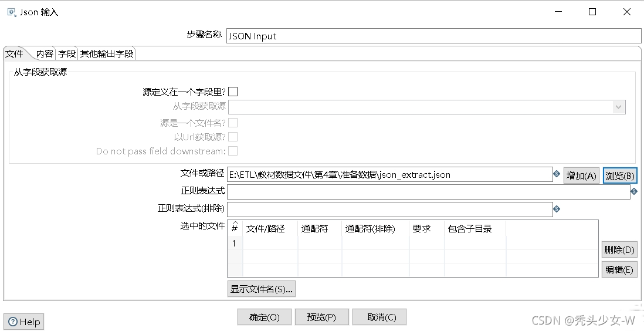
Task: Click into the 步骤名称 input field
Action: (x=433, y=36)
